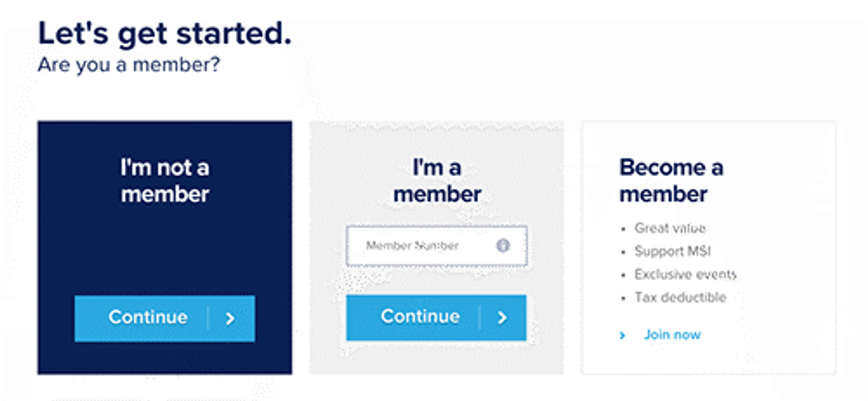This screenshot has width=868, height=401.
Task: Select the gray member card background
Action: (x=437, y=357)
